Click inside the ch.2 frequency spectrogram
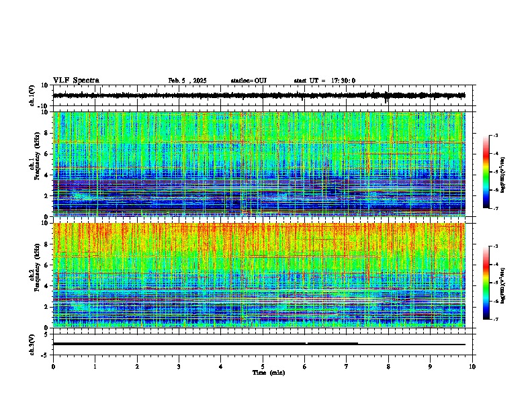Screen dimensions: 532x411 pos(259,275)
